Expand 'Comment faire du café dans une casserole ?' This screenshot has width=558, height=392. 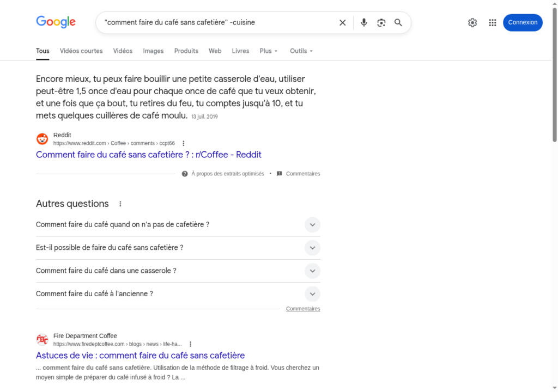(312, 271)
